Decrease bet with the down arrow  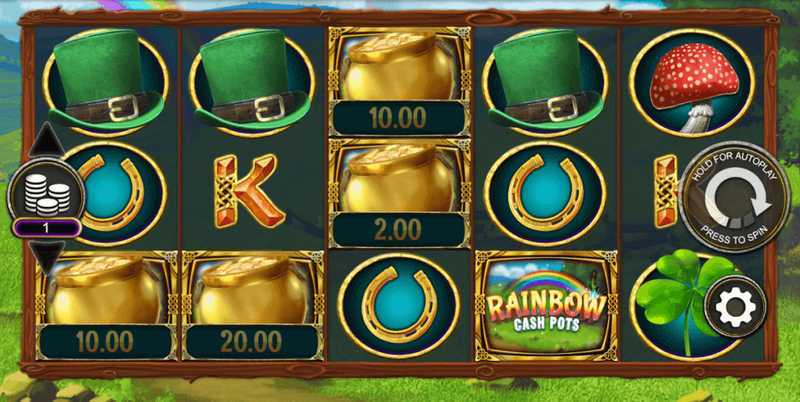46,257
